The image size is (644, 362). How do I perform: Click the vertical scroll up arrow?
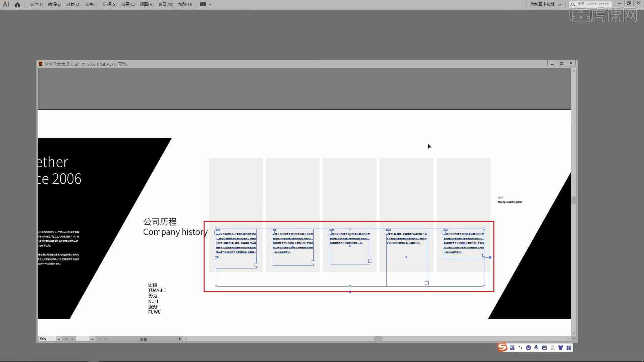573,71
